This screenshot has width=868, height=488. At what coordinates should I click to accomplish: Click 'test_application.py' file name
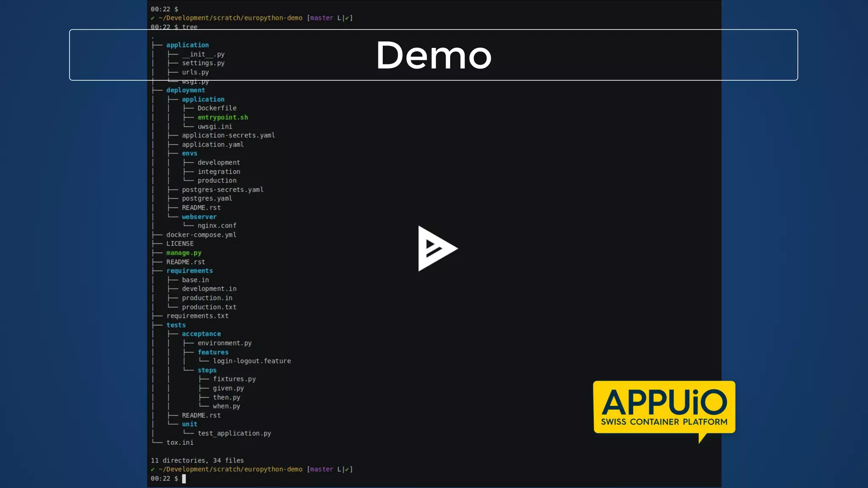tap(234, 433)
